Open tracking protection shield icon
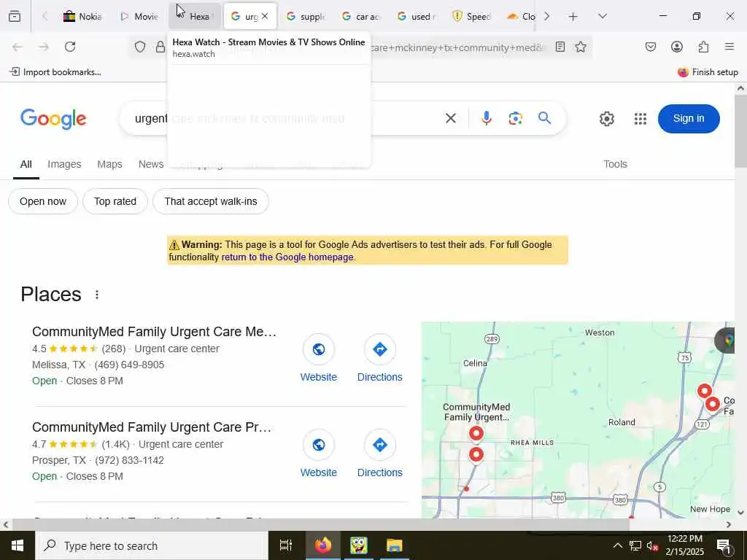 [140, 47]
